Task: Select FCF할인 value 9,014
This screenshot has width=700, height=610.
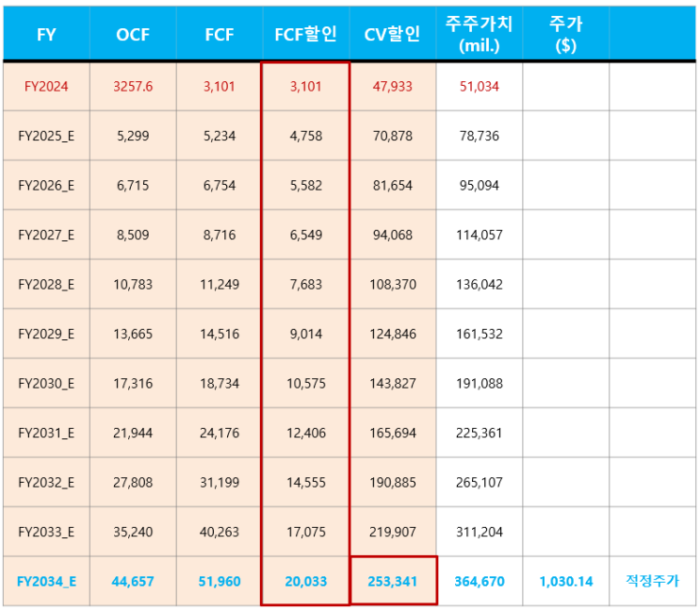Action: coord(306,335)
